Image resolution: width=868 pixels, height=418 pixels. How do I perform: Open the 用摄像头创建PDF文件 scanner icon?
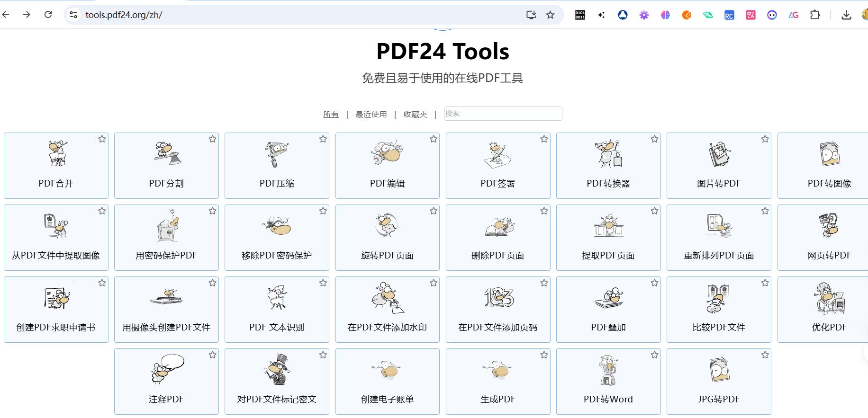click(x=166, y=297)
